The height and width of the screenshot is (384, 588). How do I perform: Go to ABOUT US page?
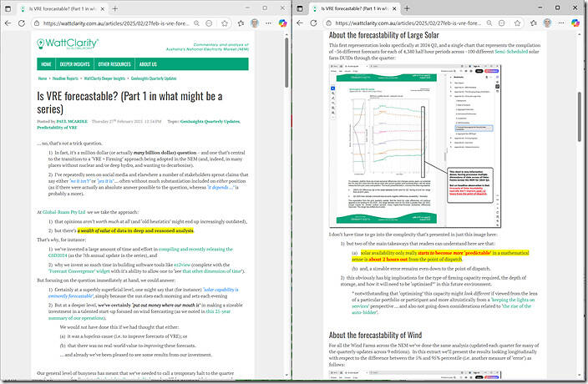coord(148,64)
